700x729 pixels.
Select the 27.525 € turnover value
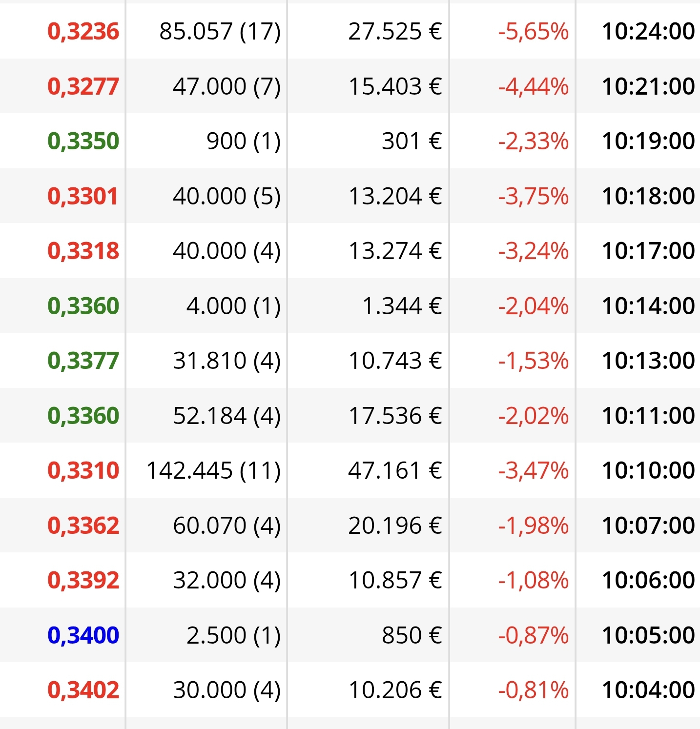coord(395,31)
